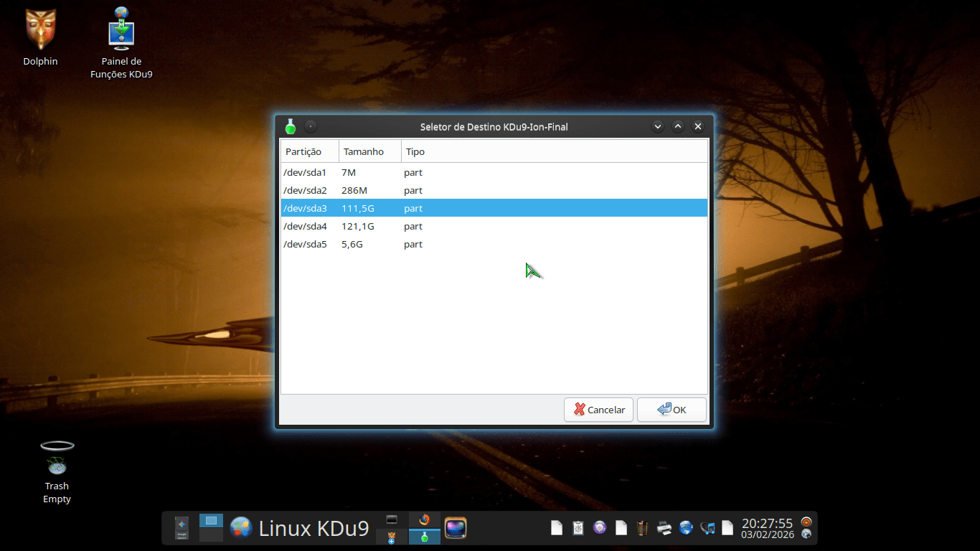Open the Trash icon on desktop
The height and width of the screenshot is (551, 980).
[x=57, y=459]
